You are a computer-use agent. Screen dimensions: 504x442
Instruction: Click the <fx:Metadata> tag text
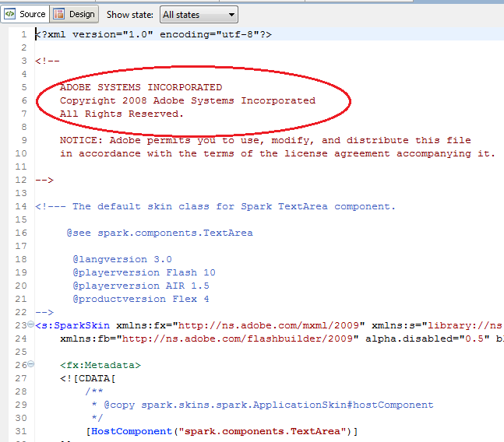click(x=100, y=365)
